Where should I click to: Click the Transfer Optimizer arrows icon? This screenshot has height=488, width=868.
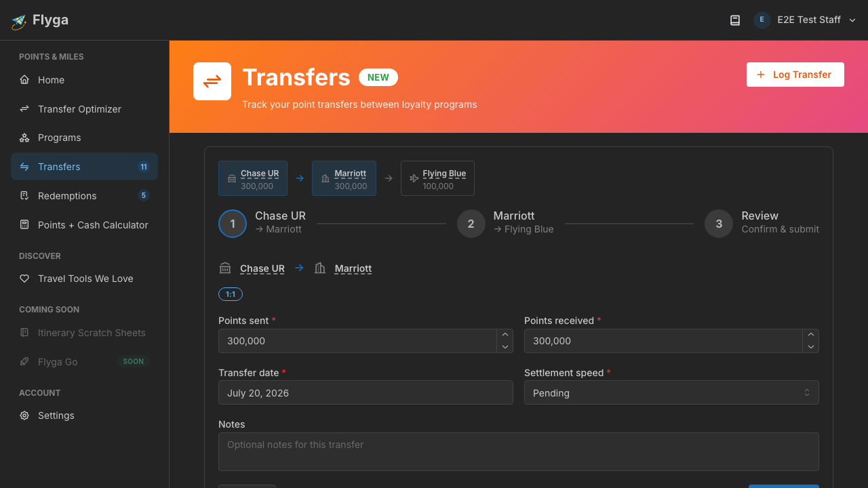click(24, 109)
